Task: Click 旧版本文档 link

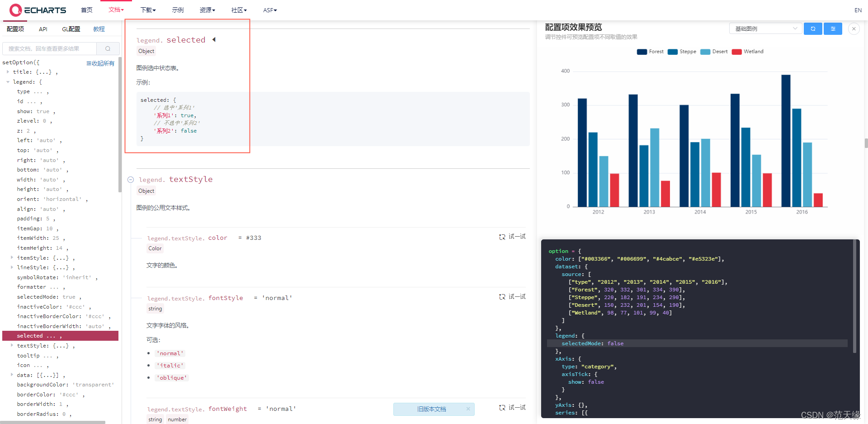Action: pyautogui.click(x=431, y=409)
